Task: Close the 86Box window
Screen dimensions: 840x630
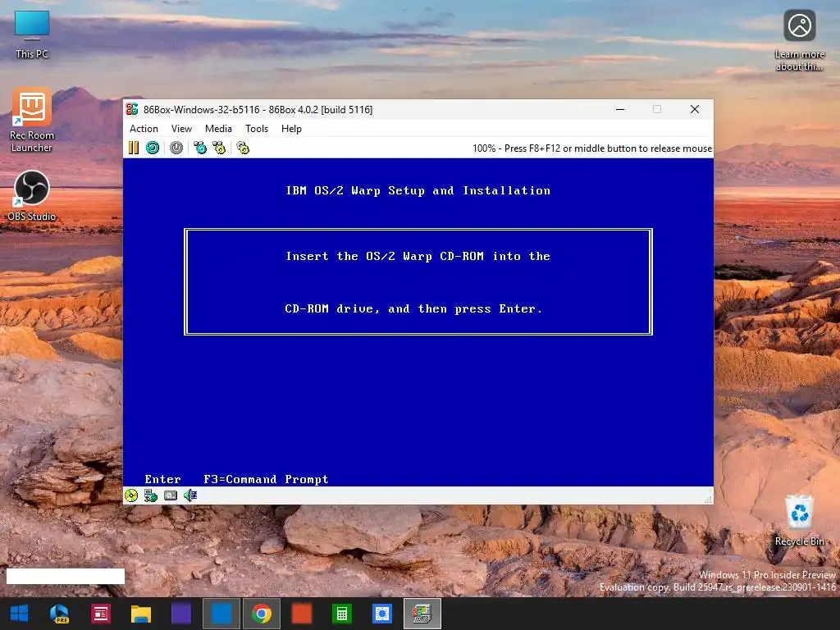Action: click(695, 109)
